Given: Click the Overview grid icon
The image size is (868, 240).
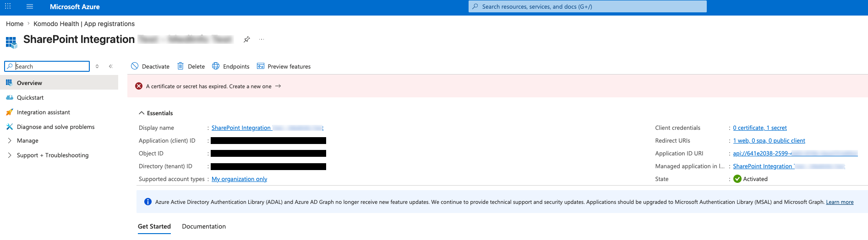Looking at the screenshot, I should (x=9, y=83).
